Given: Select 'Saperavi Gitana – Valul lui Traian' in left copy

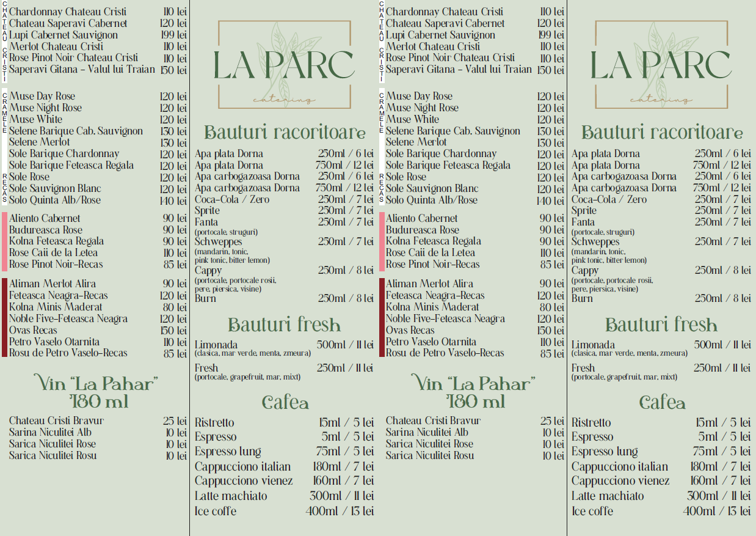Looking at the screenshot, I should coord(82,69).
